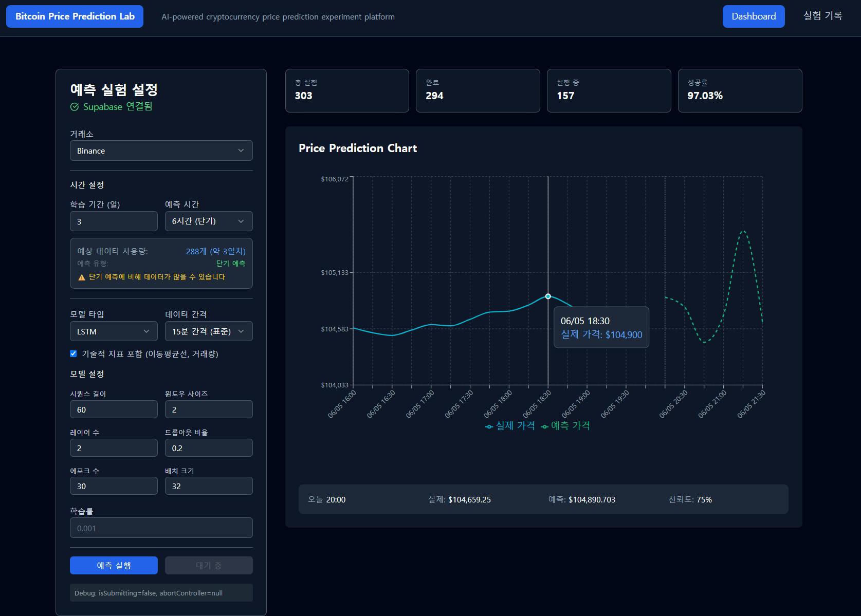Click the Debug isSubmitting status text
This screenshot has width=861, height=616.
pos(149,593)
